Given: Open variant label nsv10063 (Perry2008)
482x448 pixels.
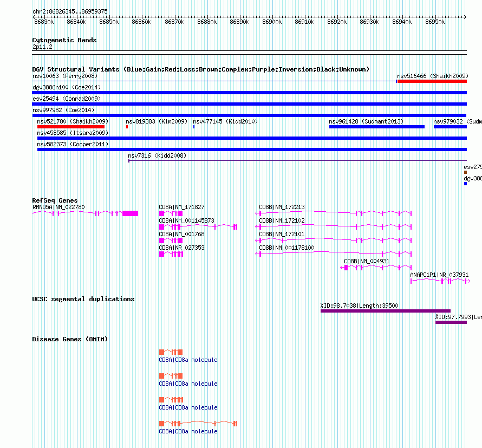Looking at the screenshot, I should point(65,76).
